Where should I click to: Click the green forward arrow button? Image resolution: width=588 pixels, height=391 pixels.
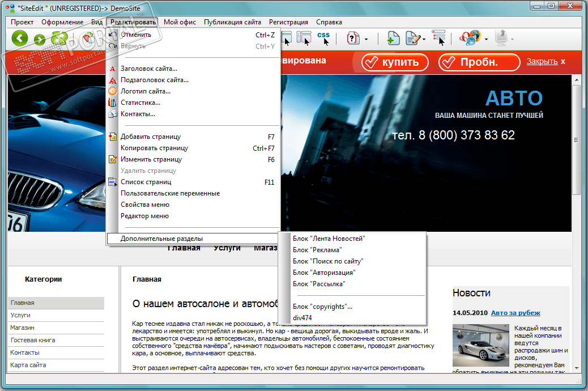point(40,40)
